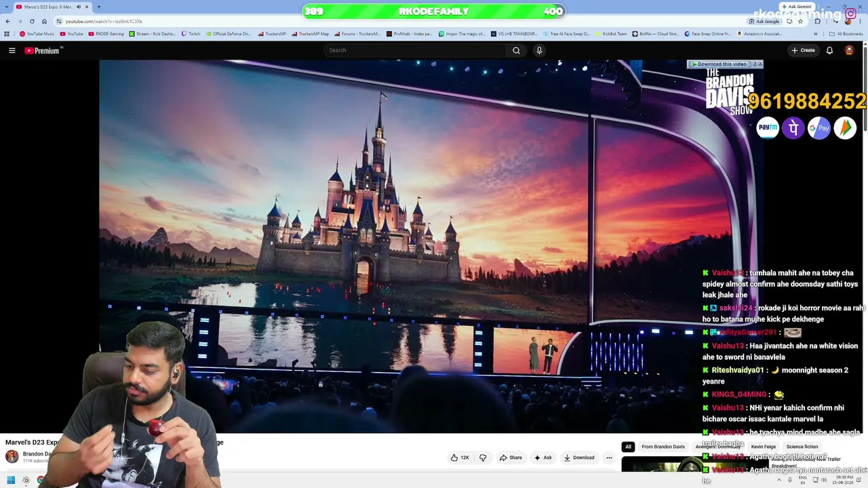The width and height of the screenshot is (868, 488).
Task: Open the Stream - Kick Dashboard bookmark
Action: 153,34
